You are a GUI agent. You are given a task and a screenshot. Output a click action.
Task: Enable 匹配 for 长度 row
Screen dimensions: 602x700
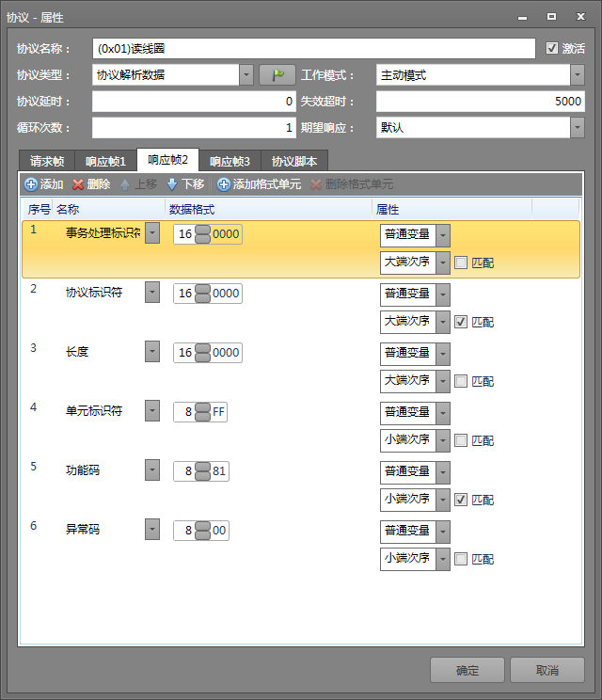[461, 381]
